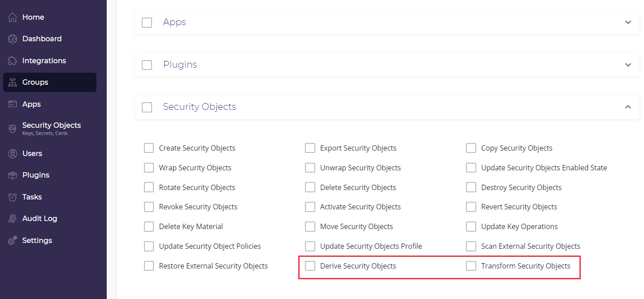Click the Home icon in sidebar
644x299 pixels.
click(x=13, y=17)
